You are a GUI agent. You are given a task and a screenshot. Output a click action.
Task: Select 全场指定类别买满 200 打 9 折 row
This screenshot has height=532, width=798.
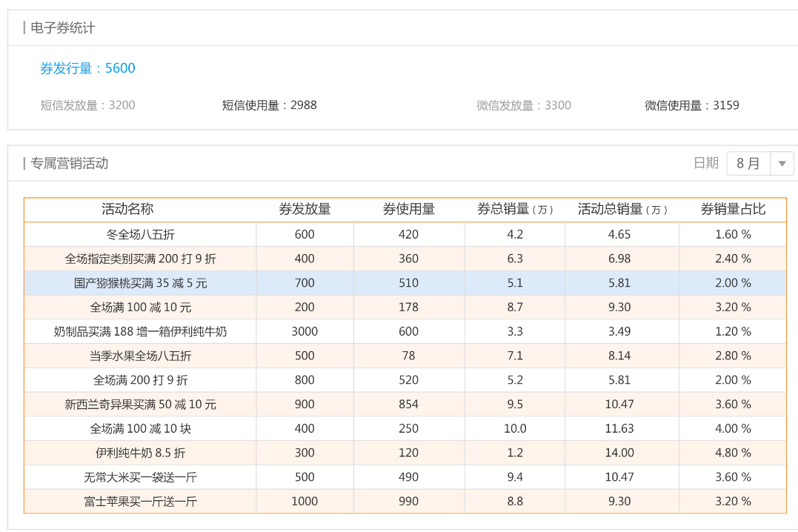point(405,259)
